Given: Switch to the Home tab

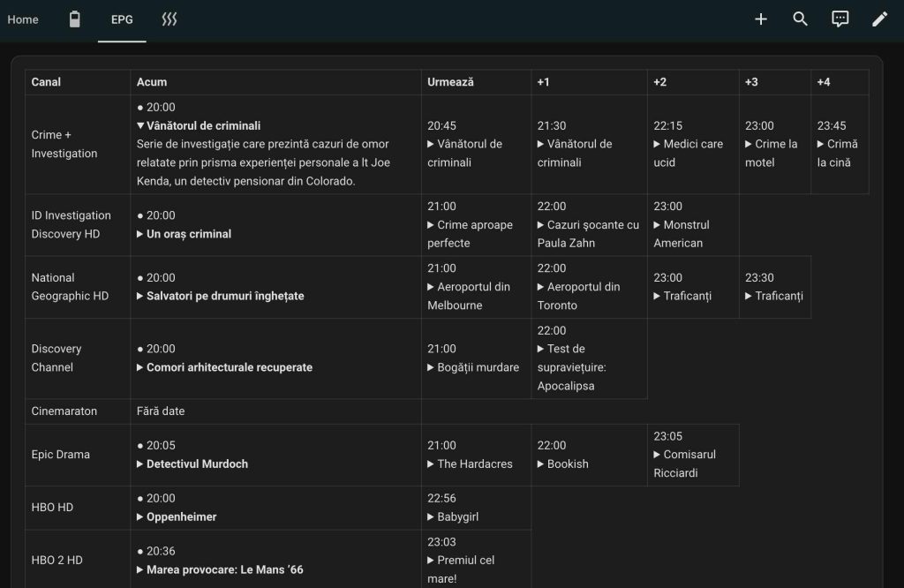Looking at the screenshot, I should click(x=23, y=19).
